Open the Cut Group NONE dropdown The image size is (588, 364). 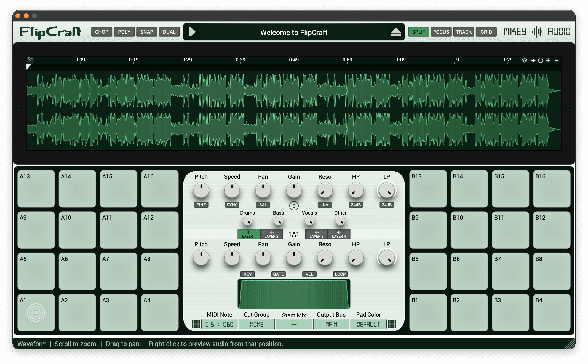point(256,324)
